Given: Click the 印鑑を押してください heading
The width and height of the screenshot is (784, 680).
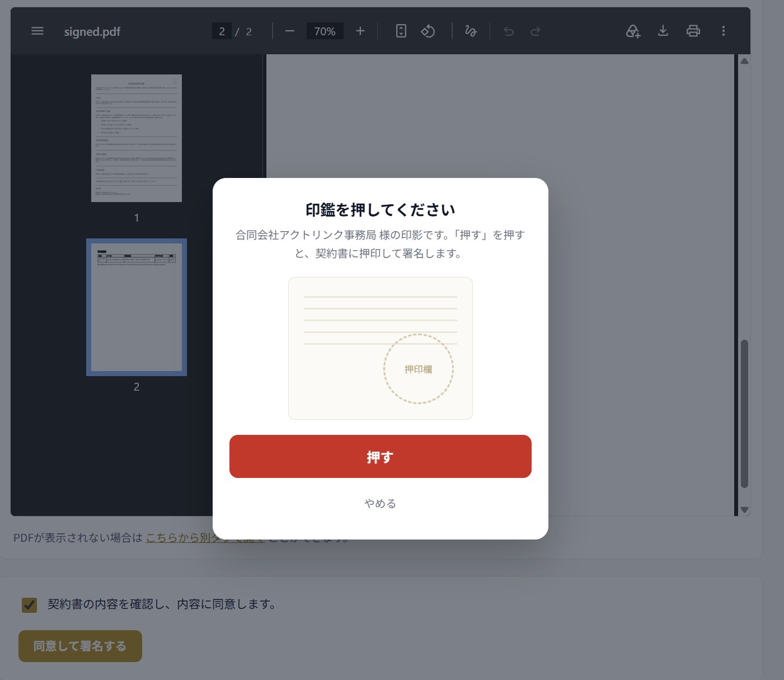Looking at the screenshot, I should [x=381, y=210].
